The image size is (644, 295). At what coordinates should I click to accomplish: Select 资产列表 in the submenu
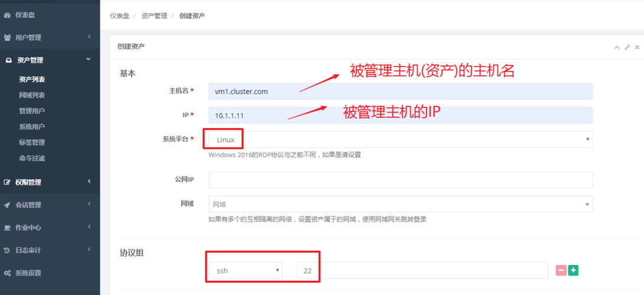[32, 79]
